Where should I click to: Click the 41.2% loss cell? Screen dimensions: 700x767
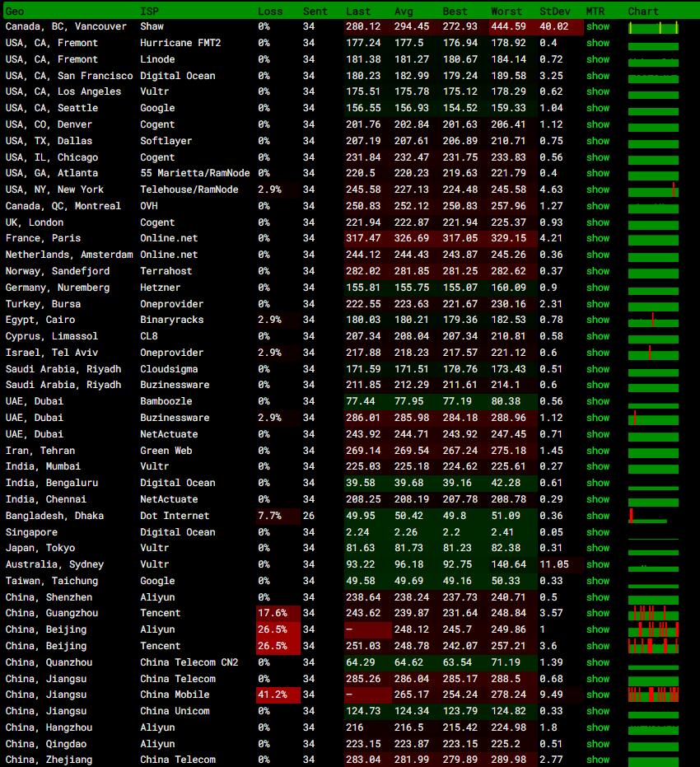(x=278, y=695)
